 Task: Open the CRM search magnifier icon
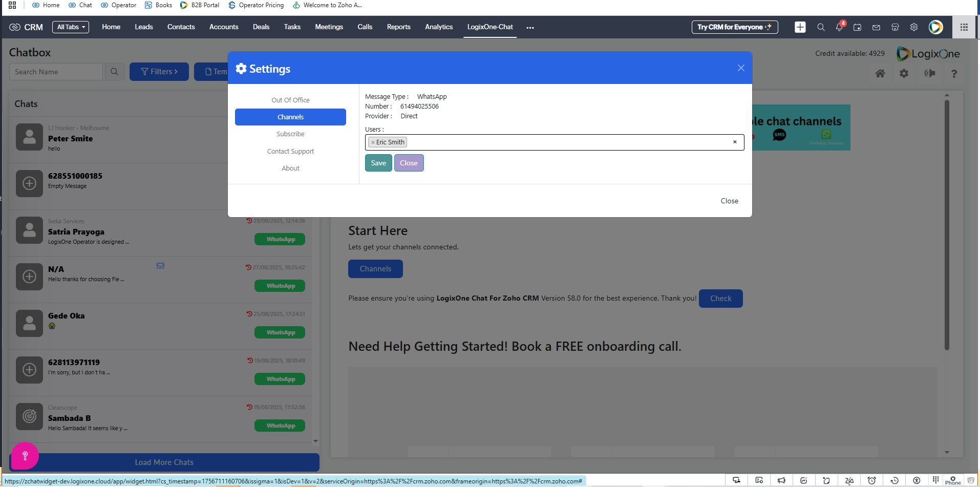[821, 27]
